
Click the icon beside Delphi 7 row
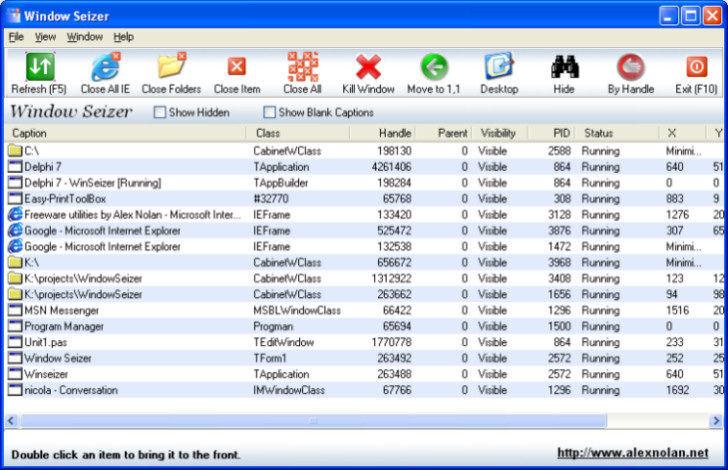[15, 167]
